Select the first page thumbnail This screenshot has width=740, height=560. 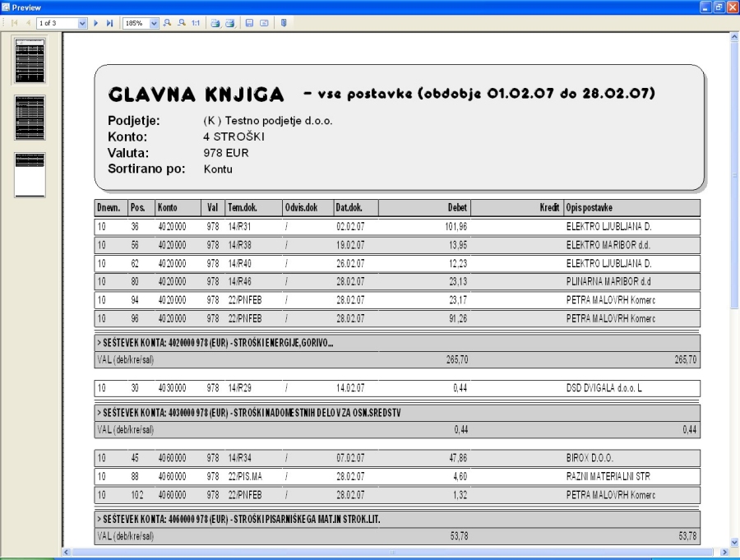pos(30,60)
